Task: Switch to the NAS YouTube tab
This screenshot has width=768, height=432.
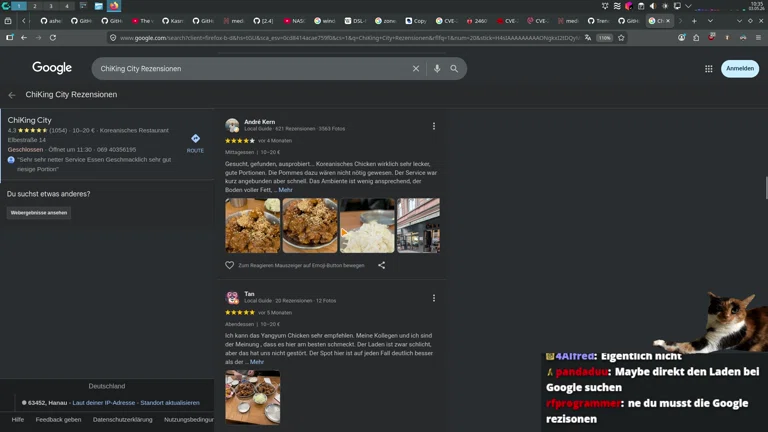Action: (x=294, y=21)
